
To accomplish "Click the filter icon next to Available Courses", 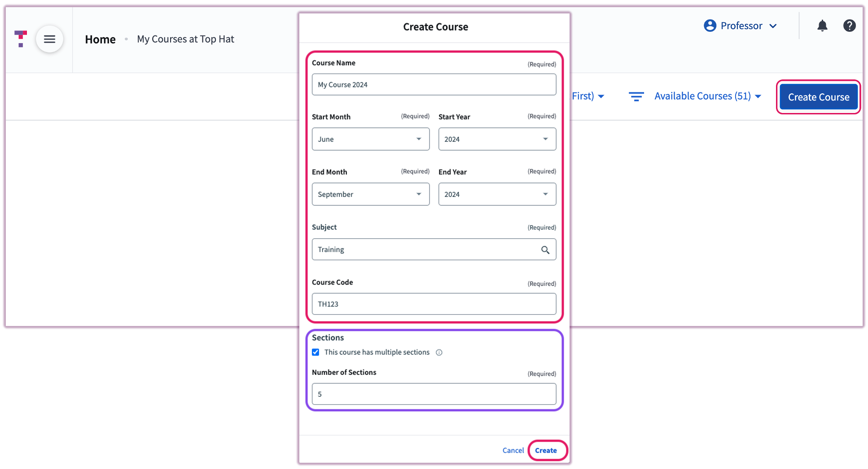I will (x=636, y=96).
